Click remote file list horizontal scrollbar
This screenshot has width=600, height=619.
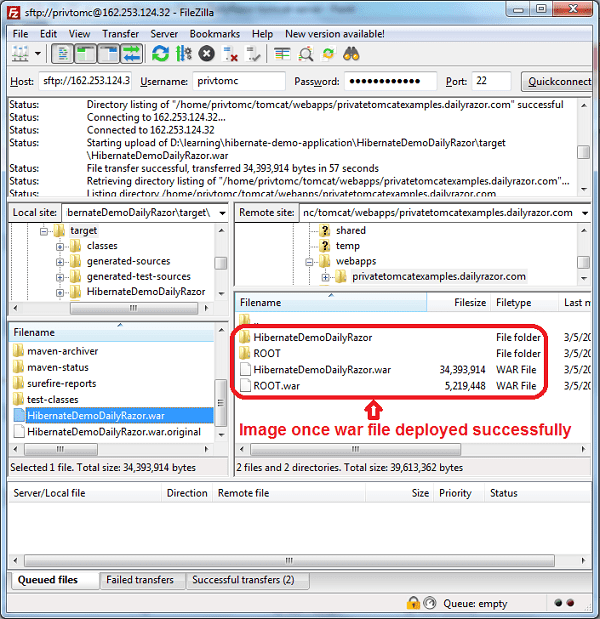coord(355,449)
